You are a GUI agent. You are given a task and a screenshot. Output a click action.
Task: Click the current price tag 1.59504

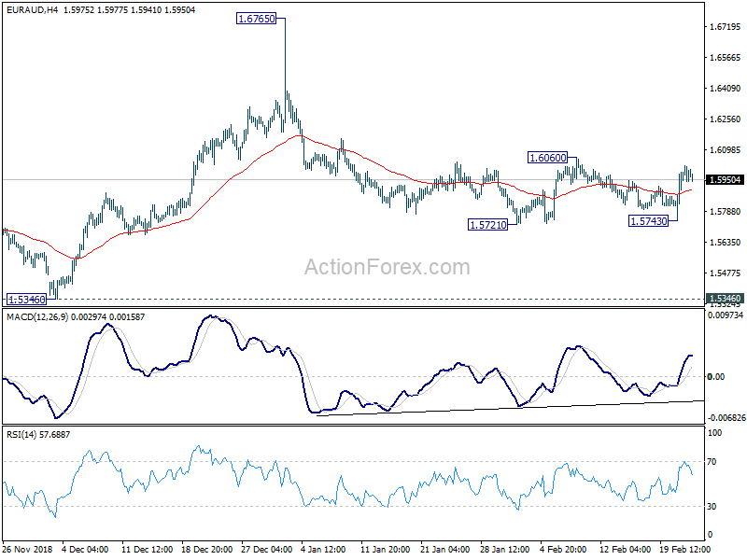(725, 180)
